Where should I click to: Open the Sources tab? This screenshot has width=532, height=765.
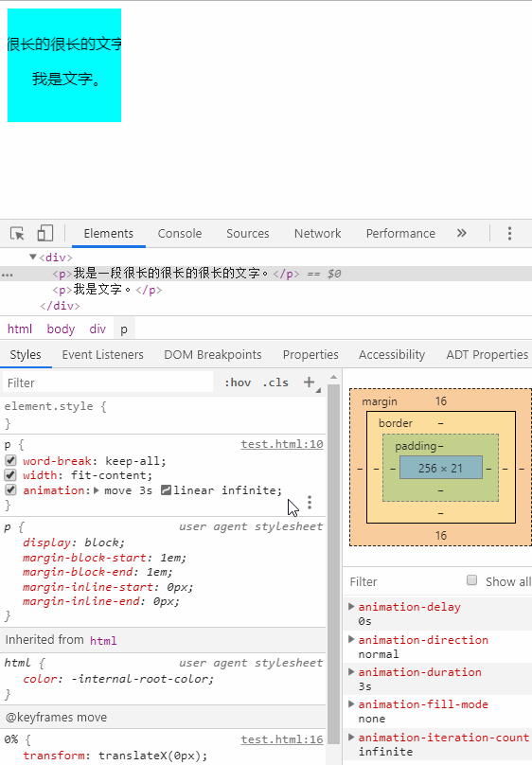(248, 233)
